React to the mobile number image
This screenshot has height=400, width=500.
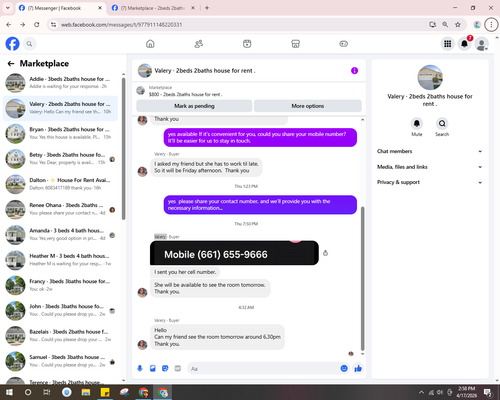pyautogui.click(x=325, y=253)
